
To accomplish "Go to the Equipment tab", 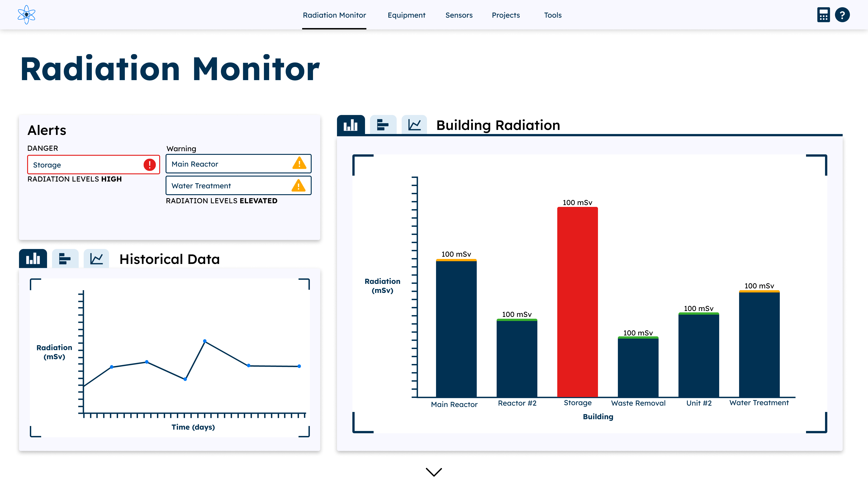I will [x=406, y=15].
